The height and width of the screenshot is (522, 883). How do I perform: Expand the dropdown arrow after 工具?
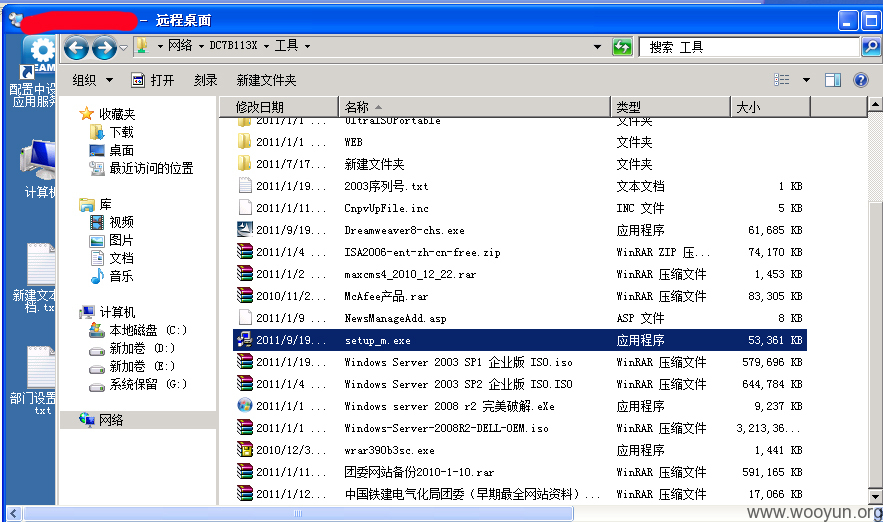pos(307,46)
